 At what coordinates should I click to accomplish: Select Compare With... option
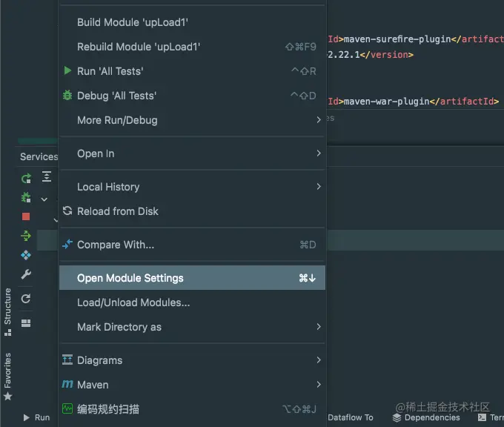pos(116,245)
